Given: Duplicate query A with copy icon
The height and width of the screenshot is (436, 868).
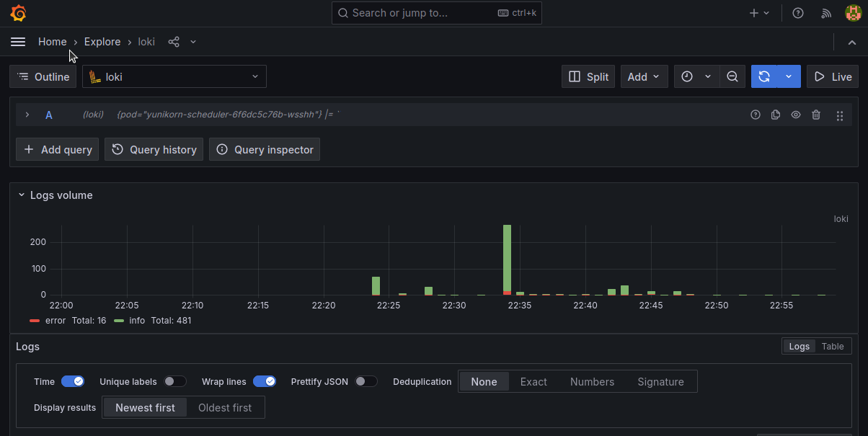Looking at the screenshot, I should coord(776,115).
